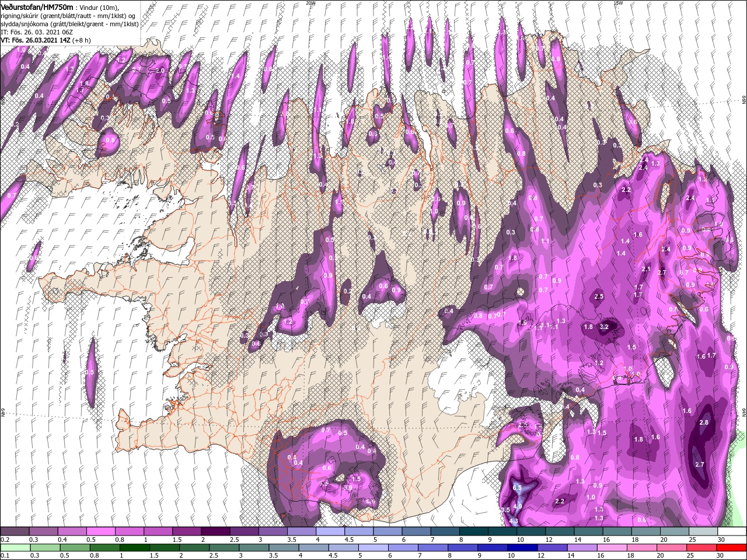Click the 'IT: Fös. 26. 03. 2021 06Z' line

point(37,32)
